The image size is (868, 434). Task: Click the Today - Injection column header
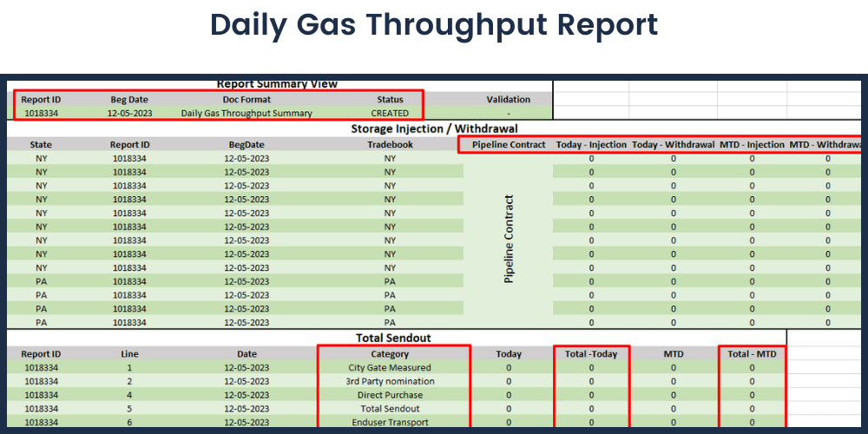click(591, 145)
